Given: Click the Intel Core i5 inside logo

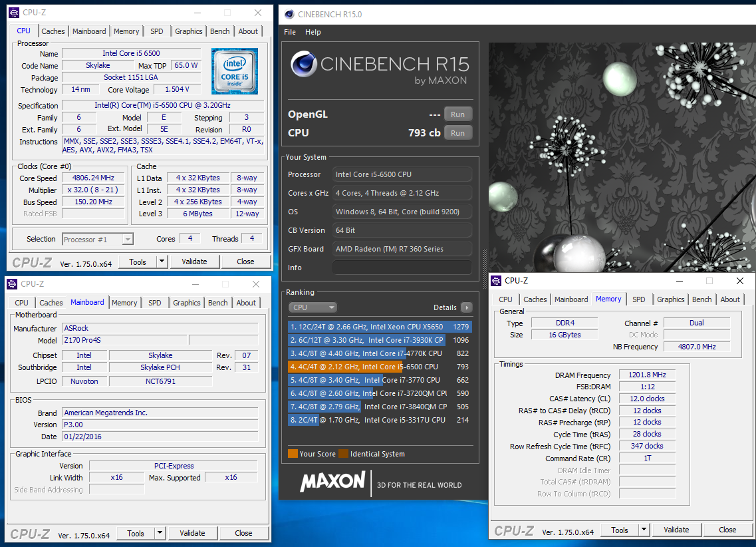Looking at the screenshot, I should pos(235,71).
